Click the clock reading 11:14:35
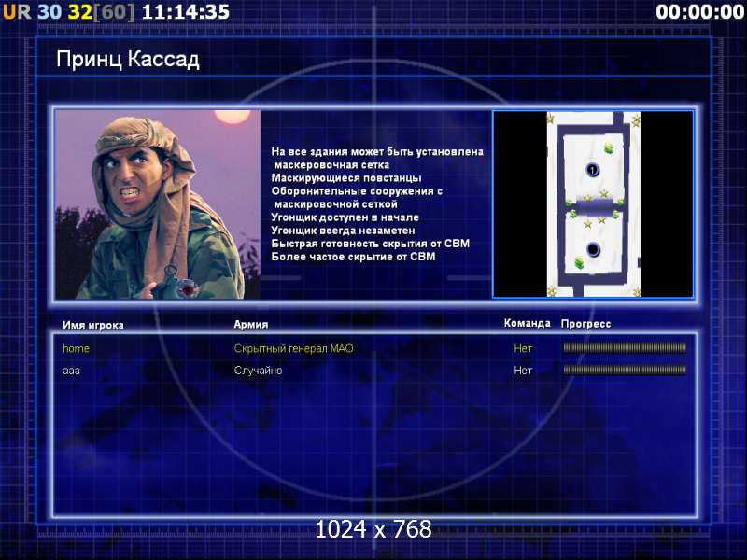 point(186,12)
